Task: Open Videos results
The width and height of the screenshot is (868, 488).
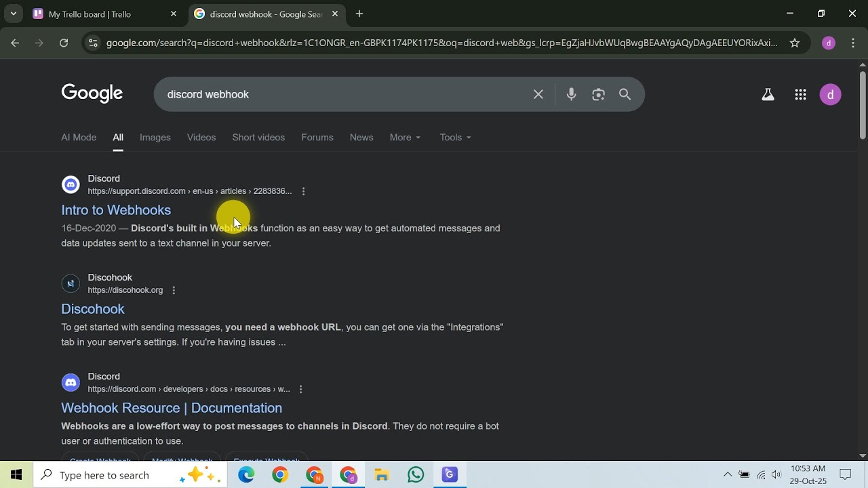Action: coord(201,137)
